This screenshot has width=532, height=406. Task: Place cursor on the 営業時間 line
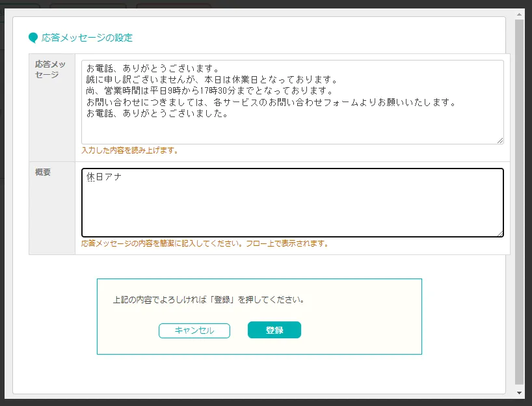210,90
